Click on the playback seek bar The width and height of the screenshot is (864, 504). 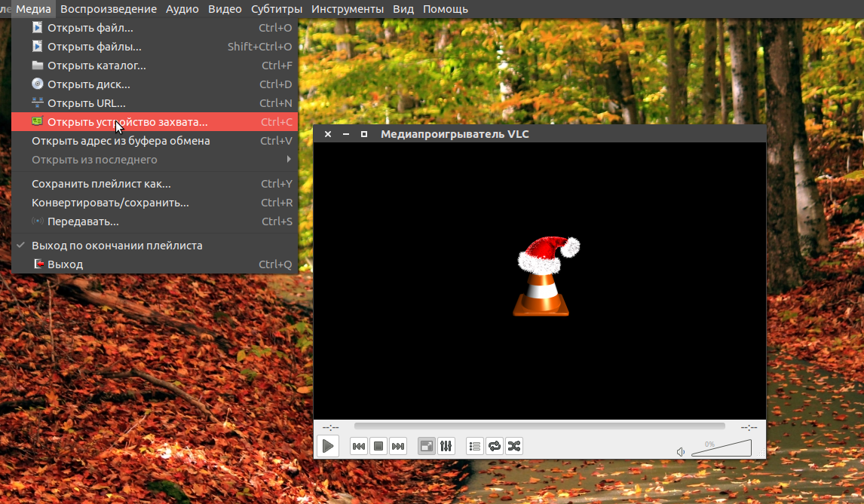[x=539, y=426]
